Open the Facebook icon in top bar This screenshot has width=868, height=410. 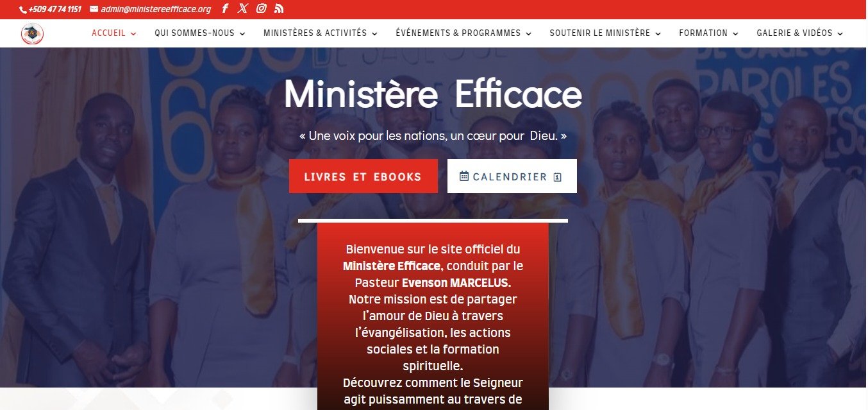(x=225, y=9)
